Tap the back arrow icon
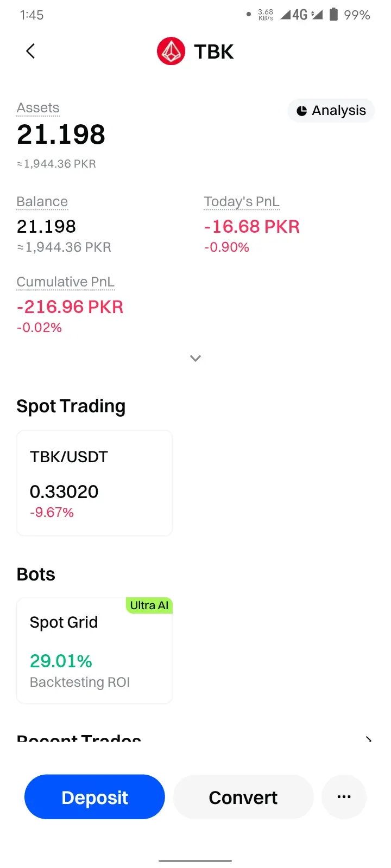Screen dimensions: 391x868 tap(30, 51)
